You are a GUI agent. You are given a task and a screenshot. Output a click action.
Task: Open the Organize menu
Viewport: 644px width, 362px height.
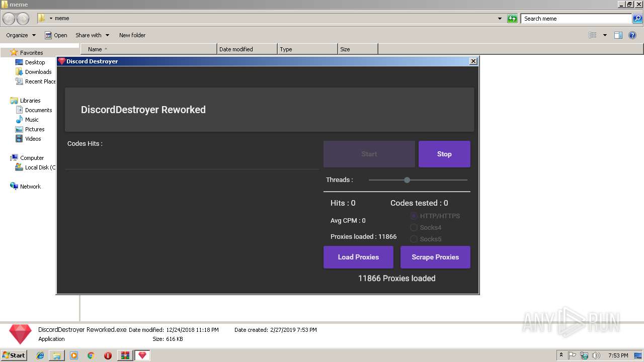click(21, 35)
